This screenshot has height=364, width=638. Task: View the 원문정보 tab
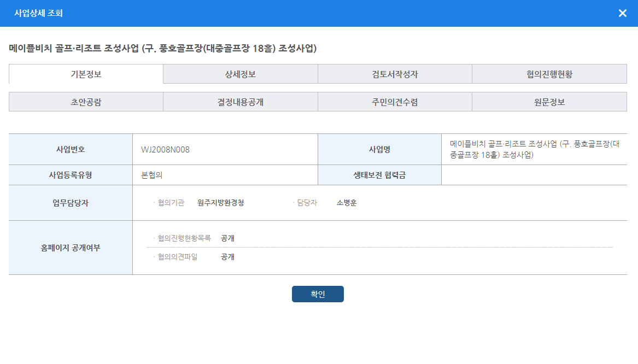[x=549, y=102]
